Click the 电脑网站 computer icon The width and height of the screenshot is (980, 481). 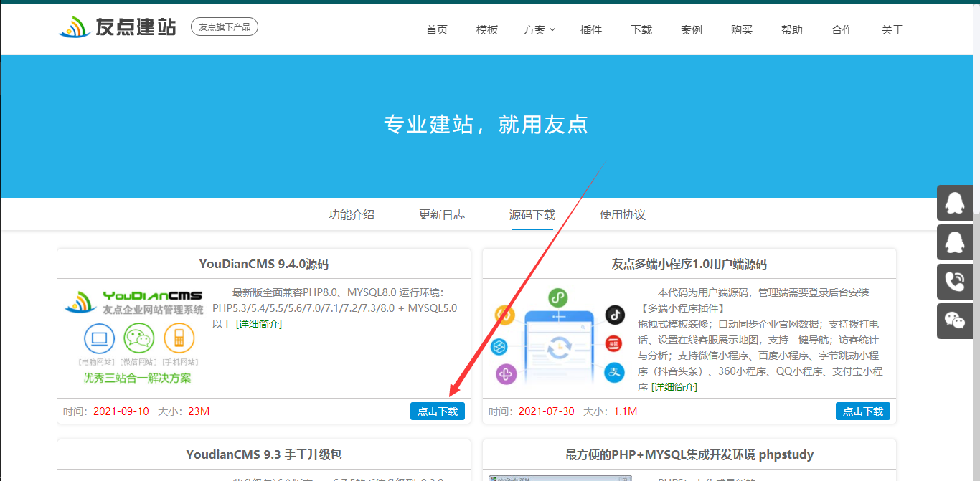click(99, 338)
